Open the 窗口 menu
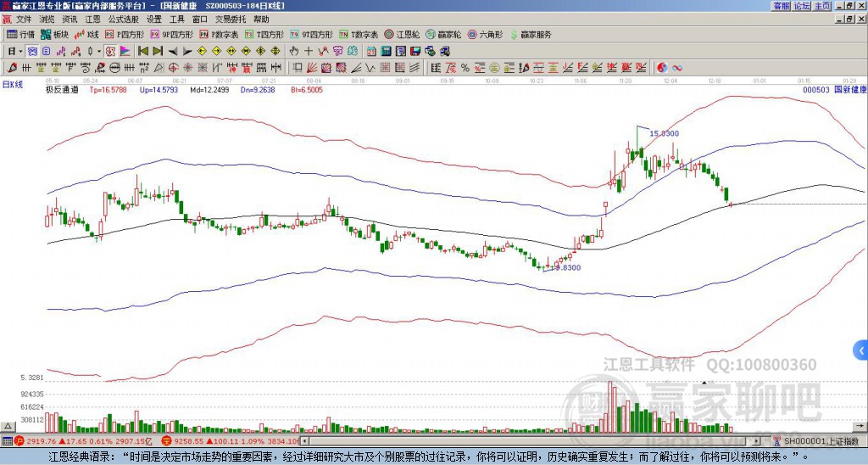This screenshot has width=868, height=465. click(199, 20)
